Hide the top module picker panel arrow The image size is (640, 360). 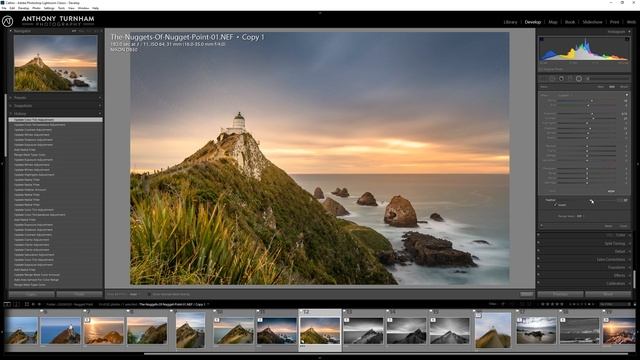click(320, 13)
